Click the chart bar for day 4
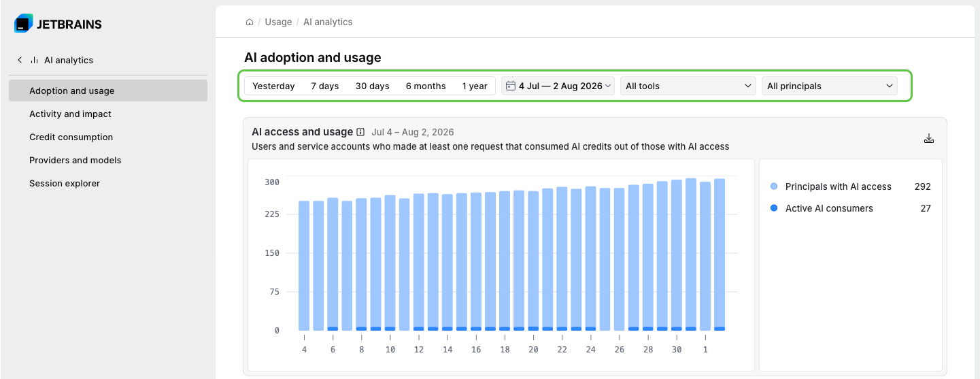 pos(304,265)
